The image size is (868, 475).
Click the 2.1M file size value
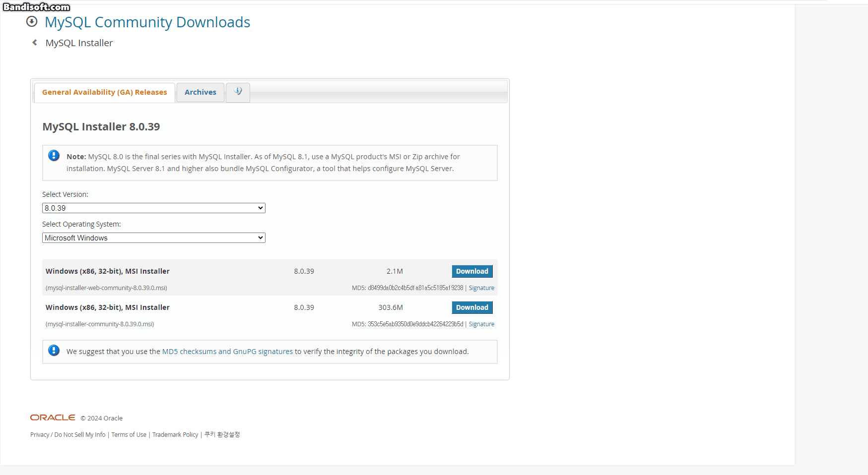(395, 271)
